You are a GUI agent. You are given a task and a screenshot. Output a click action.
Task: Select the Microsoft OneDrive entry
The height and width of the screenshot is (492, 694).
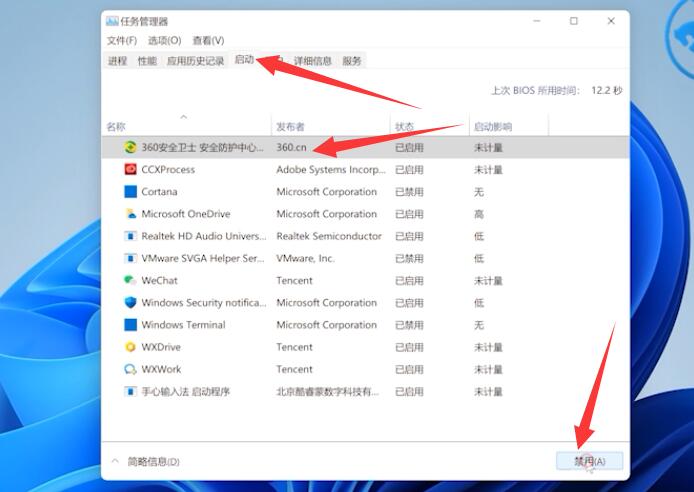(x=365, y=214)
